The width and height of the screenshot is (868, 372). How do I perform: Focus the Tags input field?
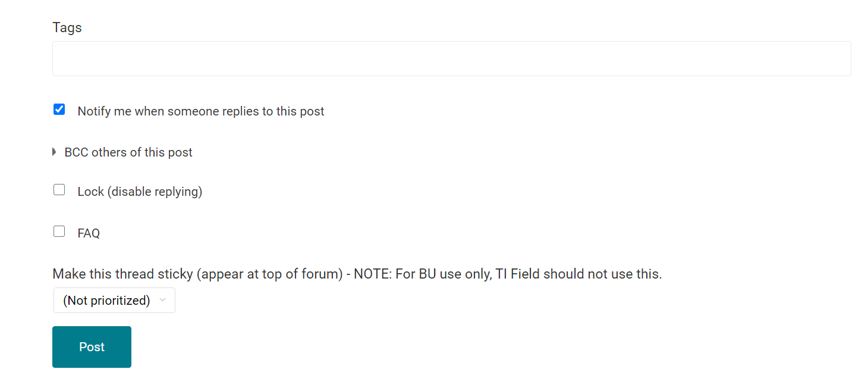tap(451, 58)
